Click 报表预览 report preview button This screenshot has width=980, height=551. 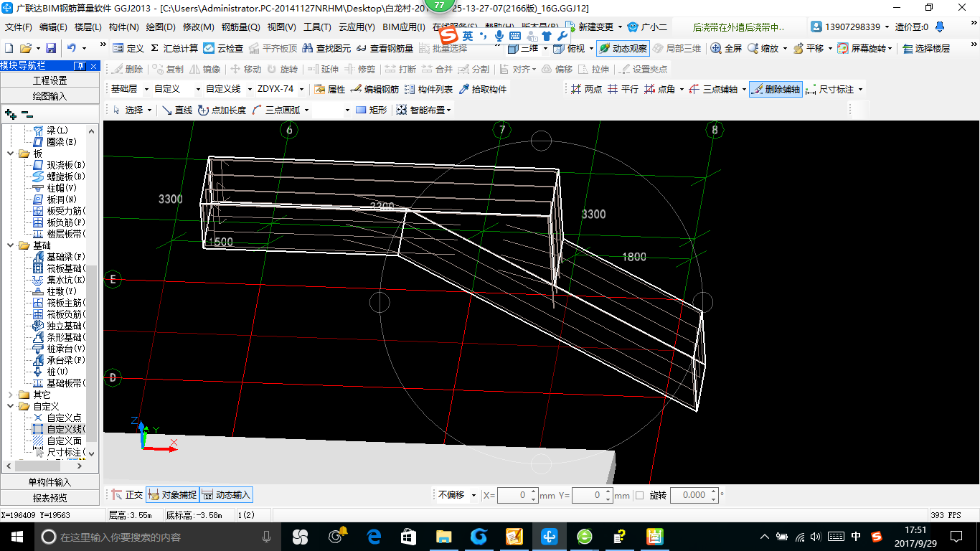50,498
